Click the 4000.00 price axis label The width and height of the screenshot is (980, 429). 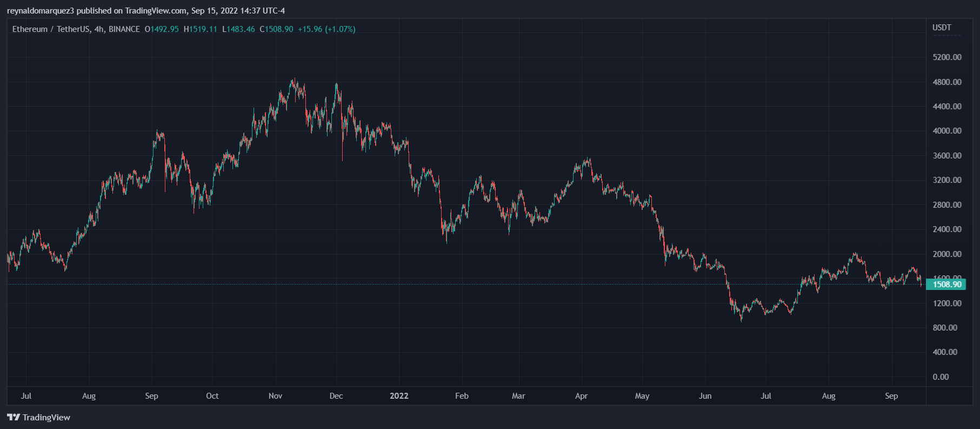tap(947, 131)
